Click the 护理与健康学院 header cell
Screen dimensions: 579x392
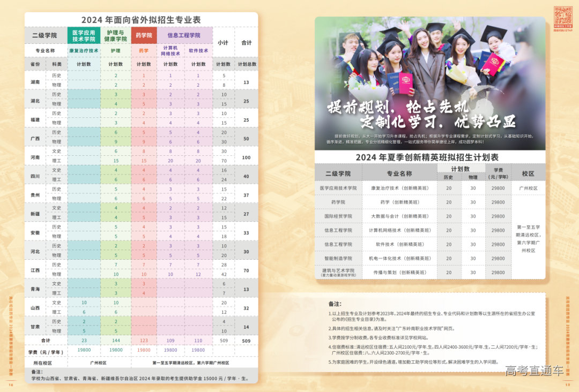click(116, 35)
